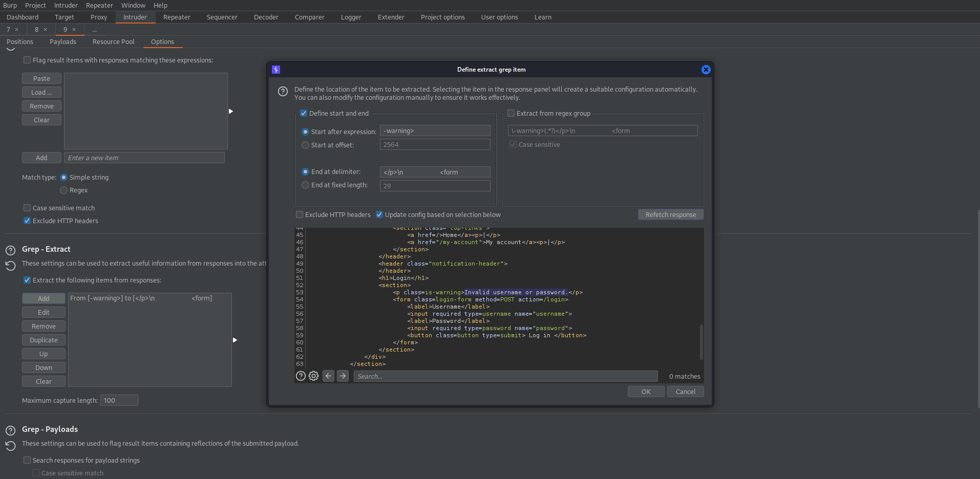Image resolution: width=980 pixels, height=479 pixels.
Task: Click the response Search field
Action: click(506, 376)
